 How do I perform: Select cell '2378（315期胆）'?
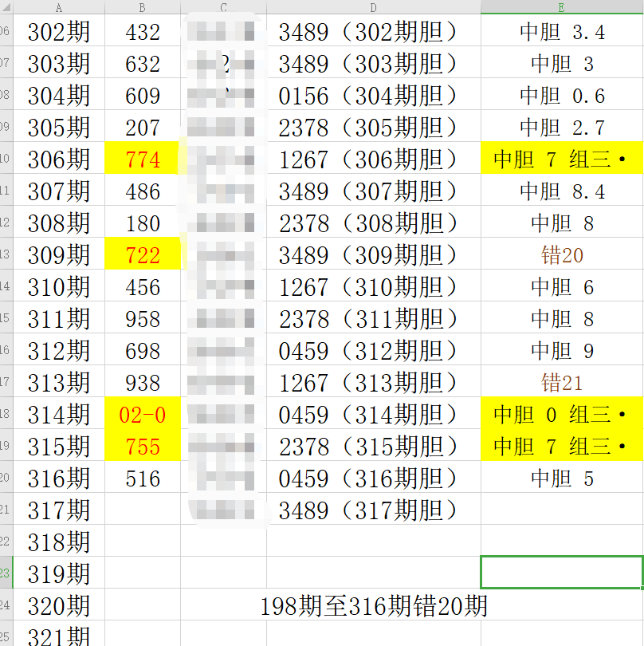coord(374,446)
